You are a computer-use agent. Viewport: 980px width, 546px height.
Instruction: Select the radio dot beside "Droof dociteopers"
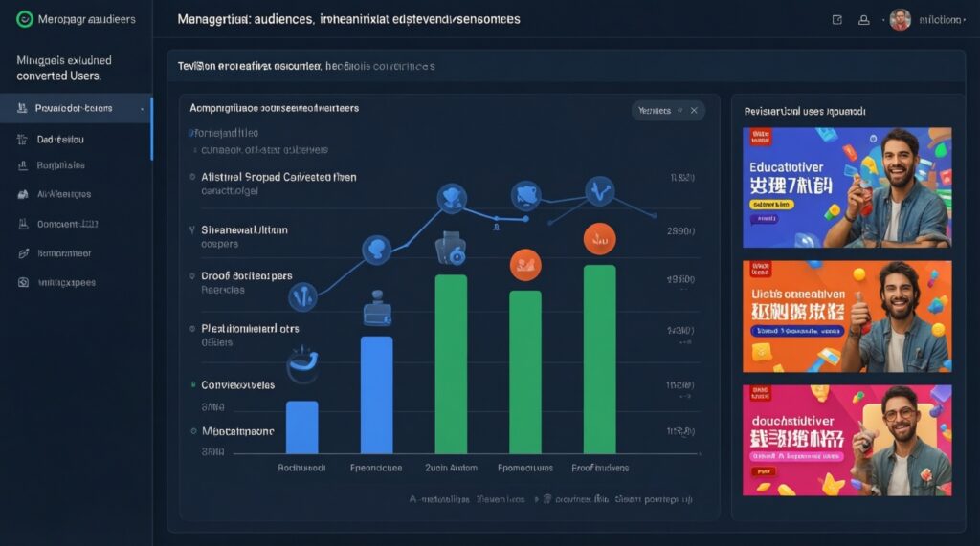[x=192, y=276]
